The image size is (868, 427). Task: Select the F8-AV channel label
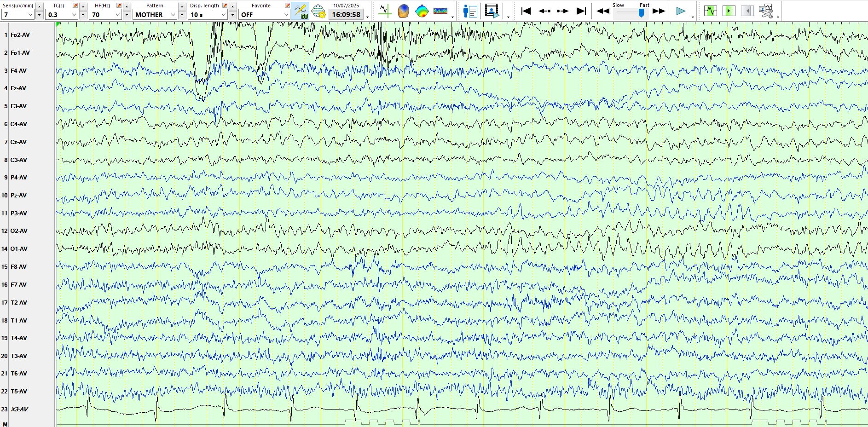18,267
